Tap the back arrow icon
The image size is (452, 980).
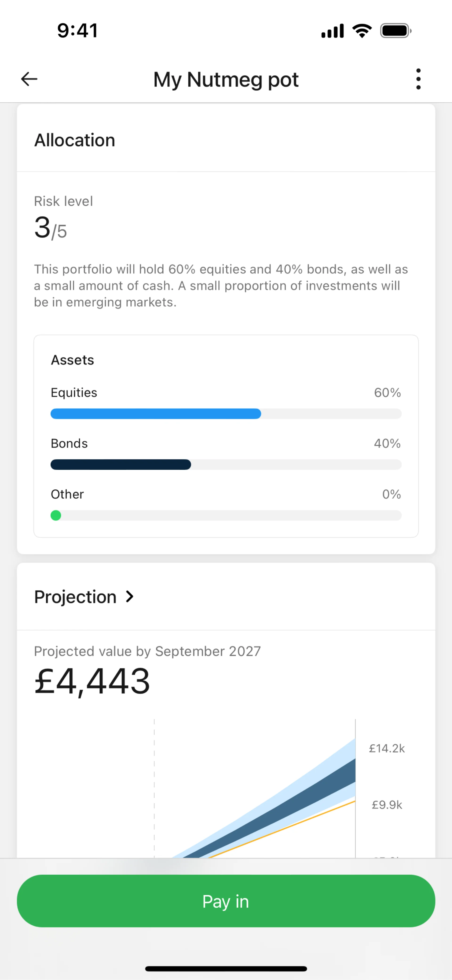click(x=29, y=79)
